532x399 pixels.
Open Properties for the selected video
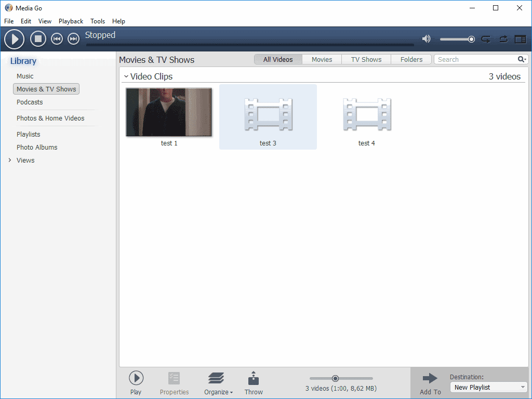(x=174, y=383)
